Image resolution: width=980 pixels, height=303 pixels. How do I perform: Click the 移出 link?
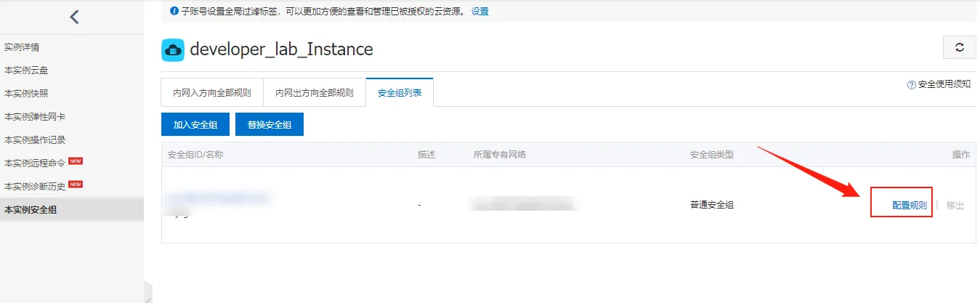click(x=955, y=206)
